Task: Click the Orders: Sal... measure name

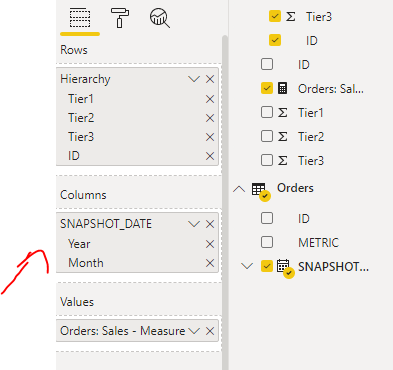Action: [331, 89]
